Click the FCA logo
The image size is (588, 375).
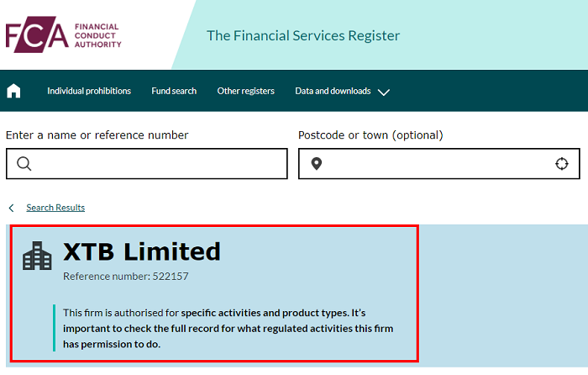click(x=64, y=34)
